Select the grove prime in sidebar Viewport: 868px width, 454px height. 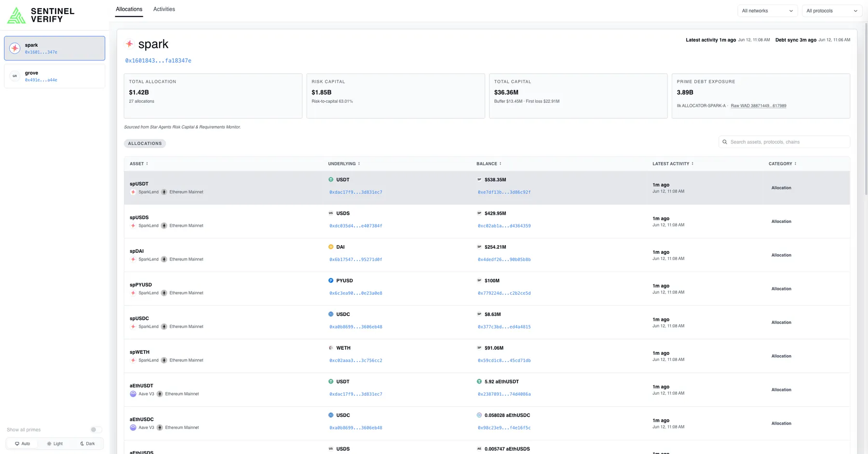(54, 76)
